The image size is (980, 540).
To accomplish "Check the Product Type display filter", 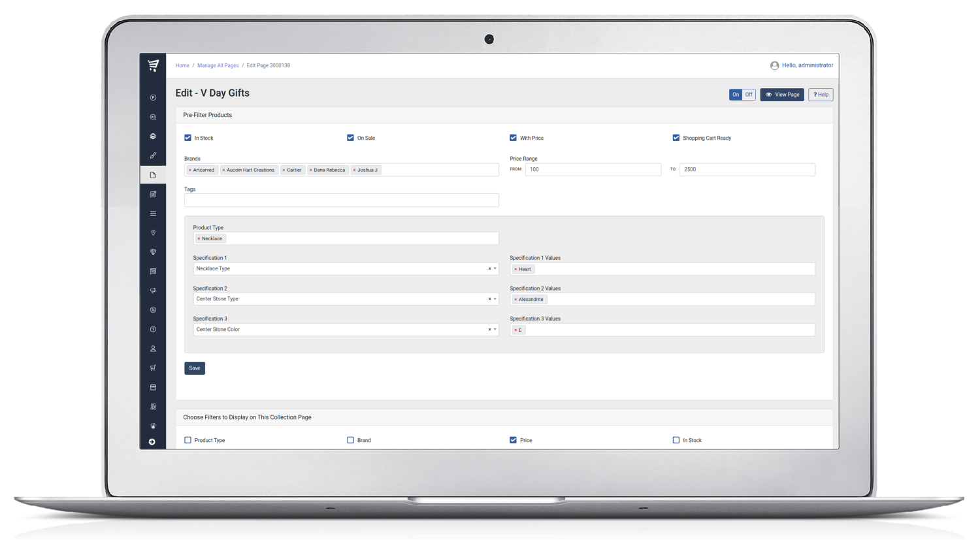I will [x=188, y=440].
